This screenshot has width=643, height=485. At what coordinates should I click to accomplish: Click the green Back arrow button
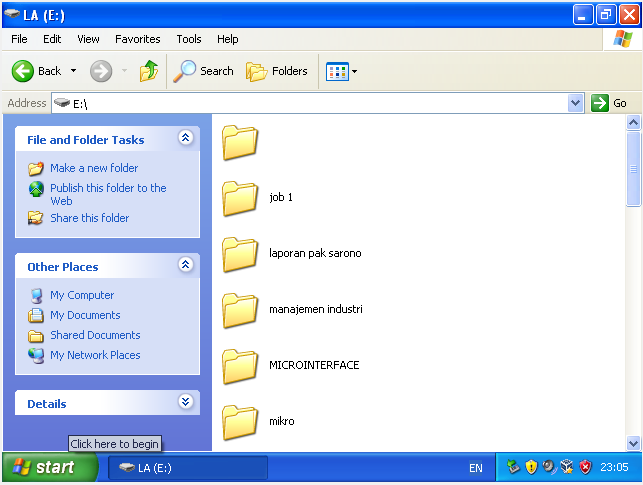(23, 71)
